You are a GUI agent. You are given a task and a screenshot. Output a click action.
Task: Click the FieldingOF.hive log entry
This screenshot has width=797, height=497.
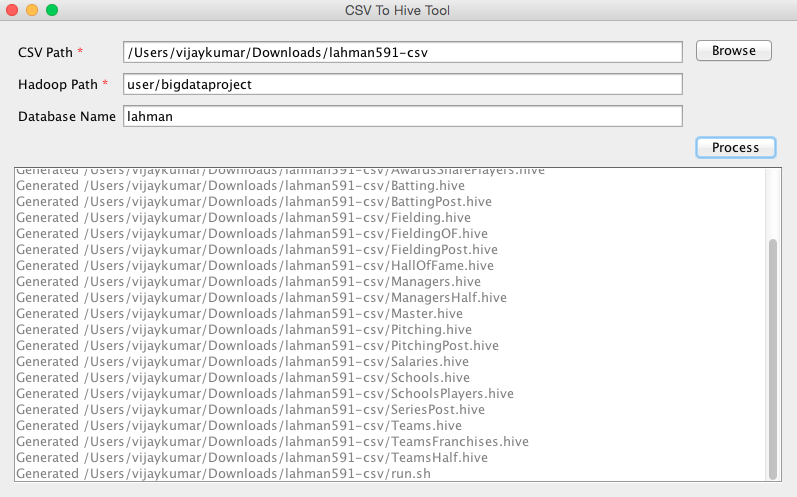(x=252, y=234)
